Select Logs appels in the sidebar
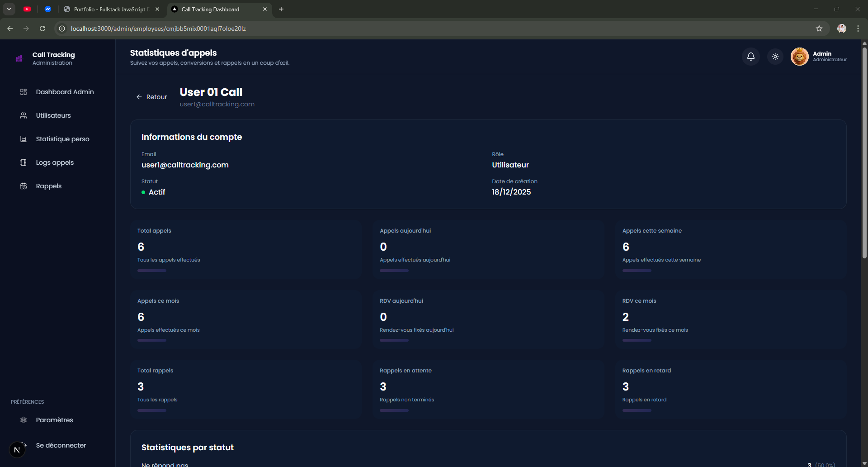This screenshot has width=868, height=467. pyautogui.click(x=55, y=162)
